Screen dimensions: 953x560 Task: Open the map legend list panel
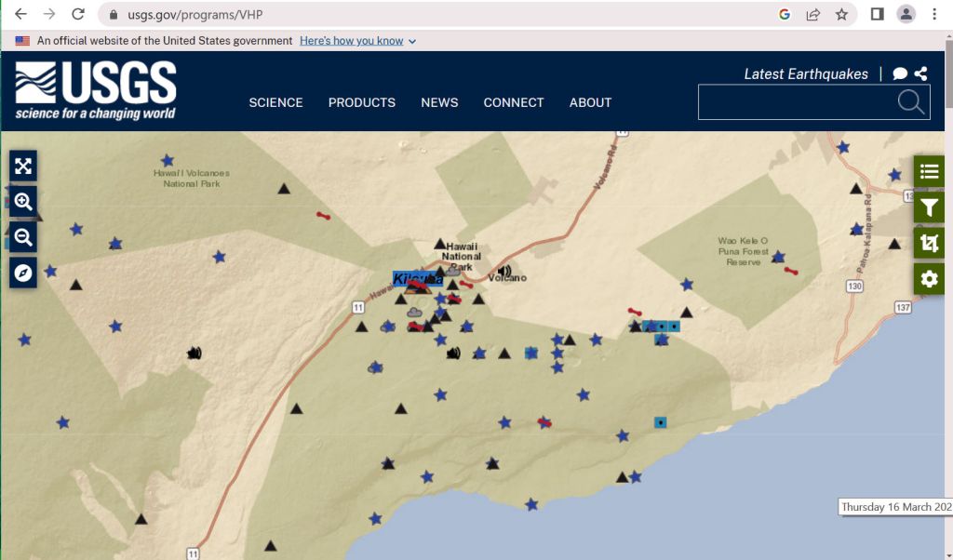(929, 171)
